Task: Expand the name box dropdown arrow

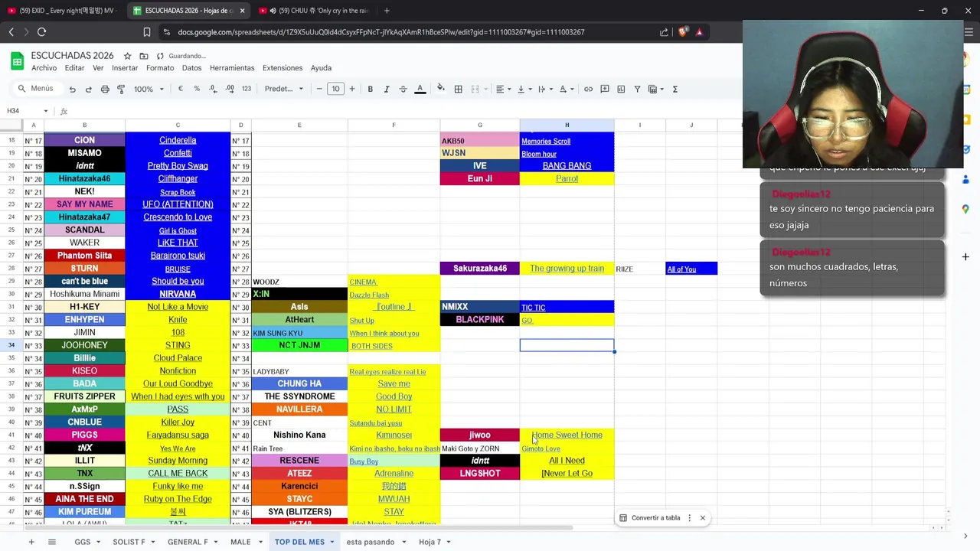Action: [x=45, y=111]
